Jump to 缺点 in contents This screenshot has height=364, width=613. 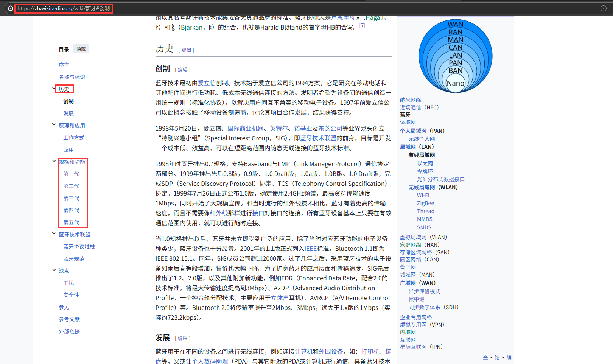(x=64, y=271)
